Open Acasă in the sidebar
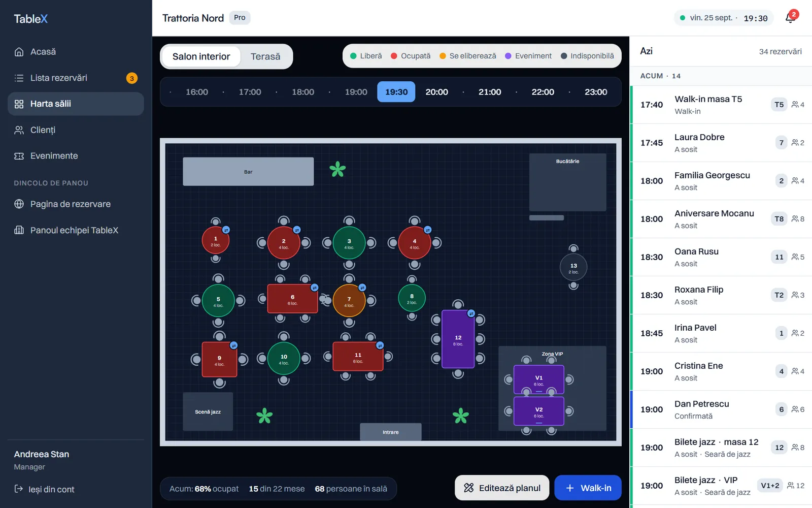Viewport: 812px width, 508px height. click(76, 52)
